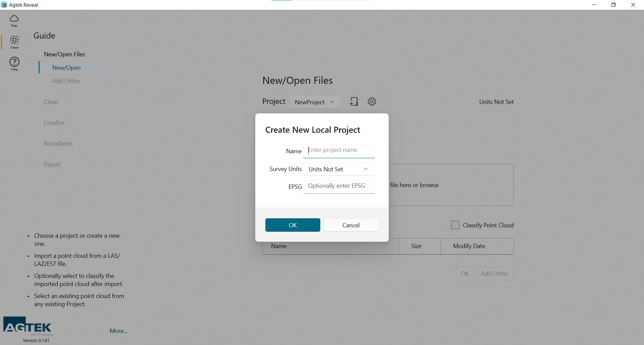Confirm with OK in the dialog

pyautogui.click(x=292, y=225)
